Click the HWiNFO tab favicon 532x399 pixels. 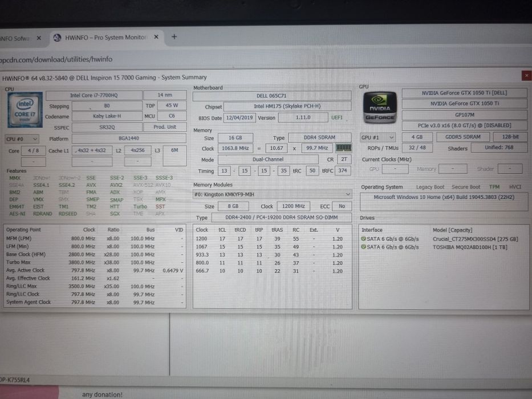click(x=58, y=38)
